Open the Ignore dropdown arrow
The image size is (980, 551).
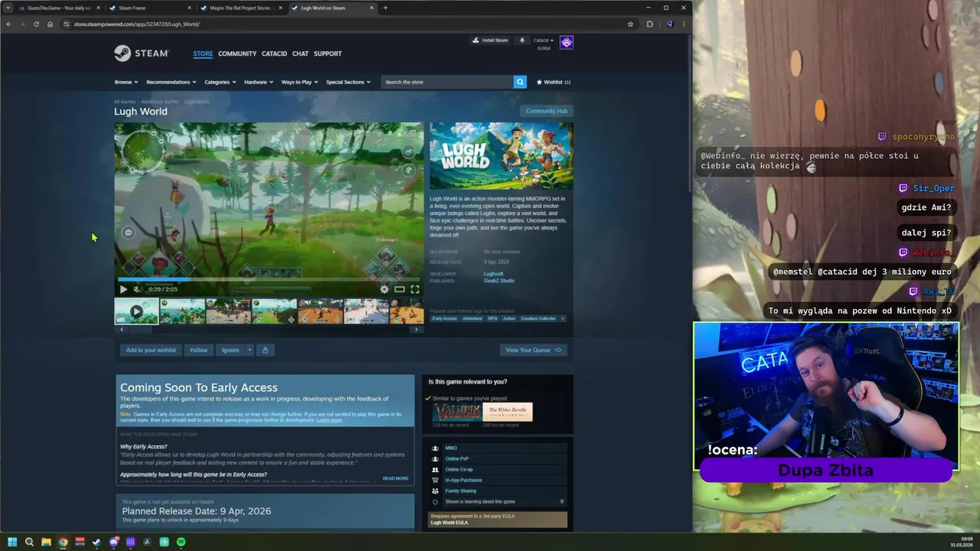(249, 350)
